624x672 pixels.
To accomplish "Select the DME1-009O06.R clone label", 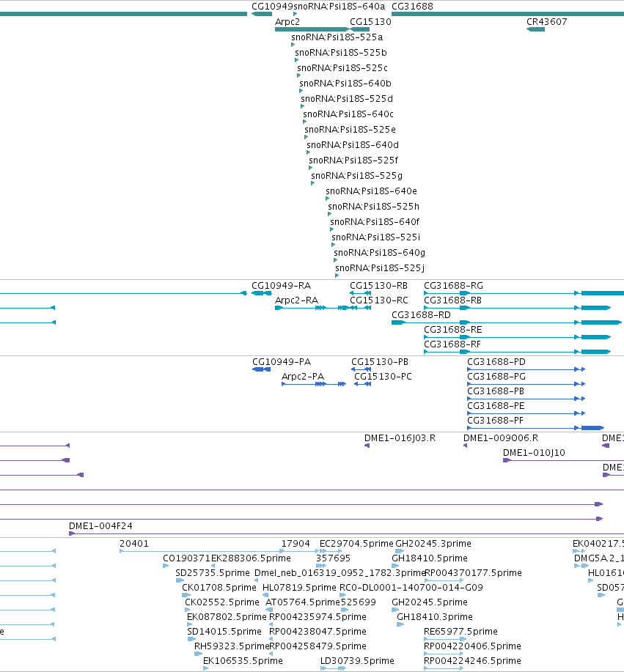I will [x=501, y=438].
